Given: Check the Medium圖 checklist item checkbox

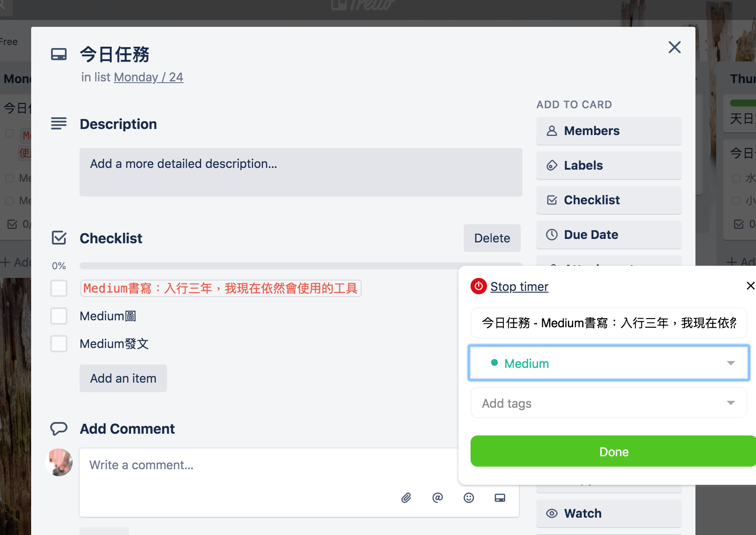Looking at the screenshot, I should click(x=59, y=316).
